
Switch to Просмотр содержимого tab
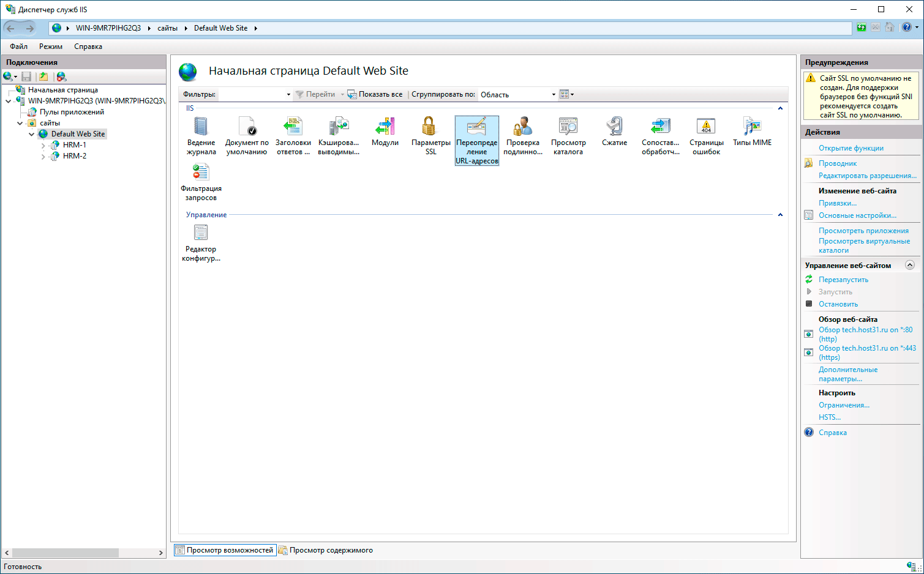click(x=326, y=550)
